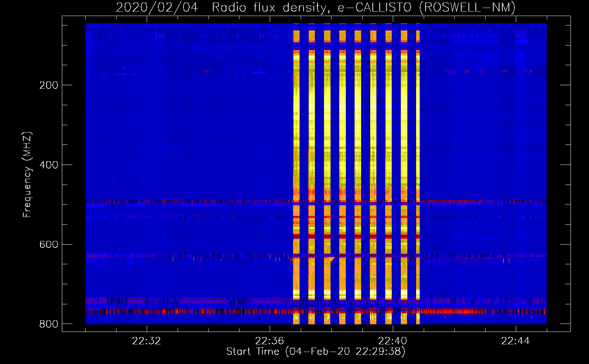Click the 200 frequency tick label
Screen dimensions: 589x364
point(49,85)
